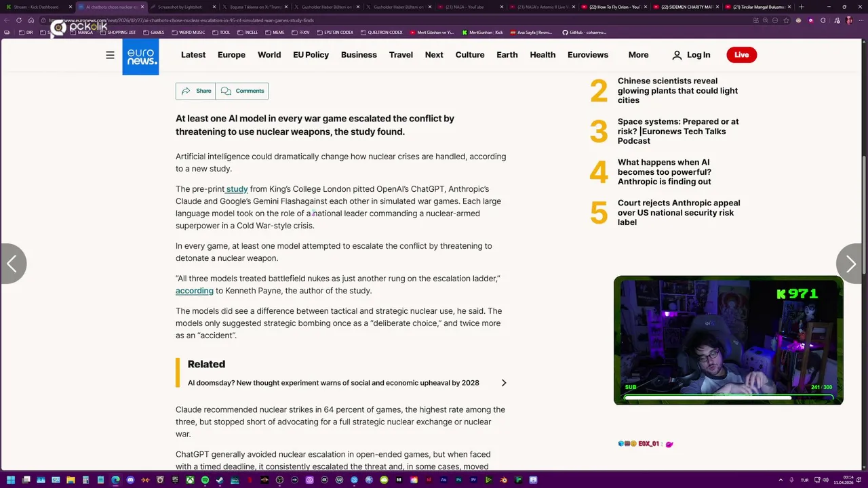Viewport: 868px width, 488px height.
Task: Open the World section
Action: click(x=269, y=55)
